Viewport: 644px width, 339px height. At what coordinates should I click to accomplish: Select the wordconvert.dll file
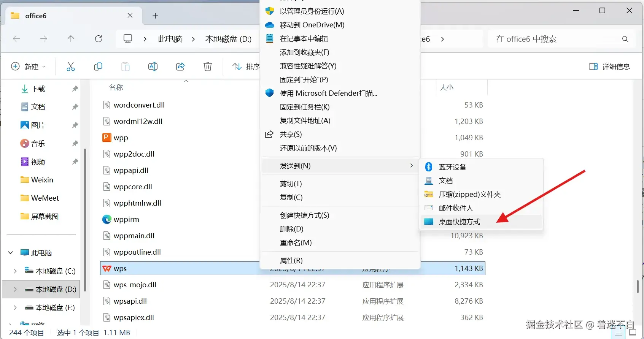click(139, 105)
